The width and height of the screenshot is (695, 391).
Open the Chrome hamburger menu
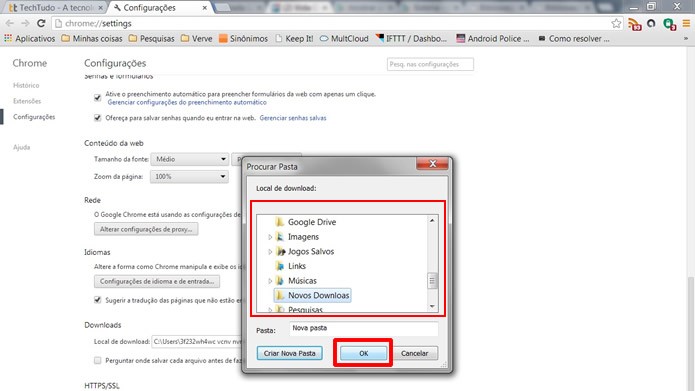686,23
